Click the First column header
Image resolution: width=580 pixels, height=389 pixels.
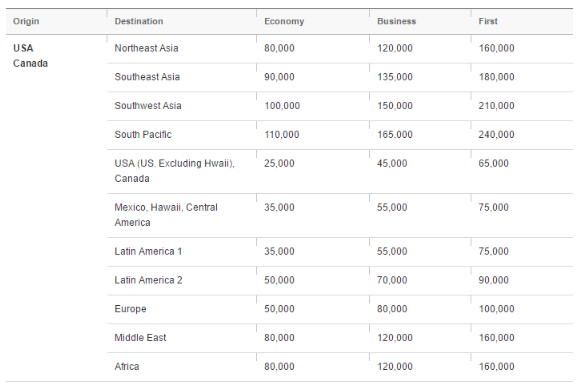488,21
